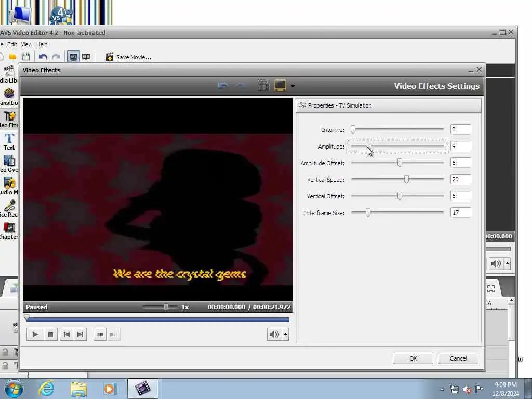Jump to previous frame button

[66, 334]
